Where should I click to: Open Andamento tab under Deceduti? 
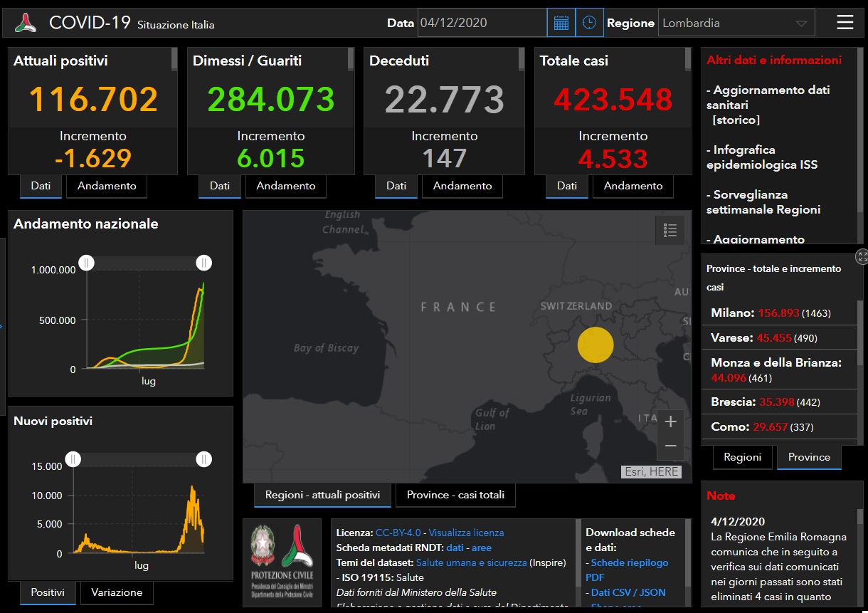462,186
